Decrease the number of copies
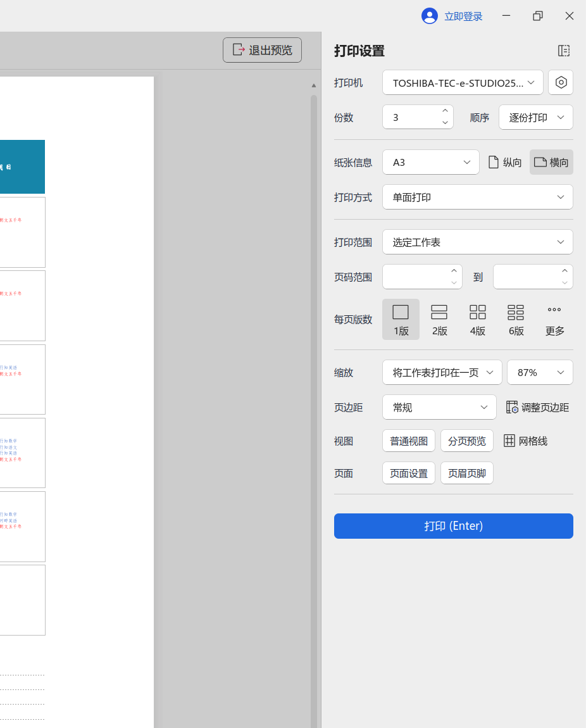 tap(445, 123)
